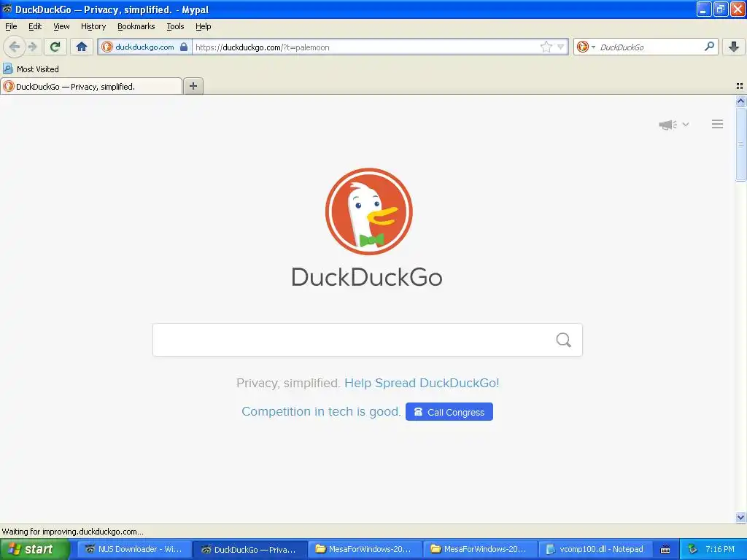The height and width of the screenshot is (560, 747).
Task: Open the Tools menu
Action: (175, 26)
